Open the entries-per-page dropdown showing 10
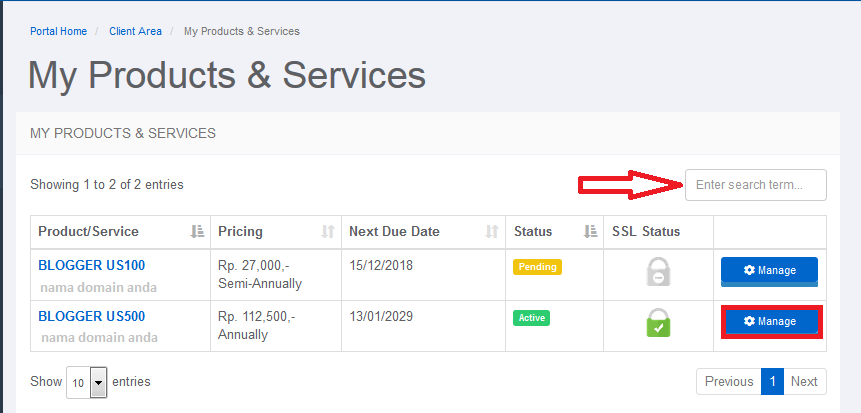Image resolution: width=861 pixels, height=413 pixels. 87,382
